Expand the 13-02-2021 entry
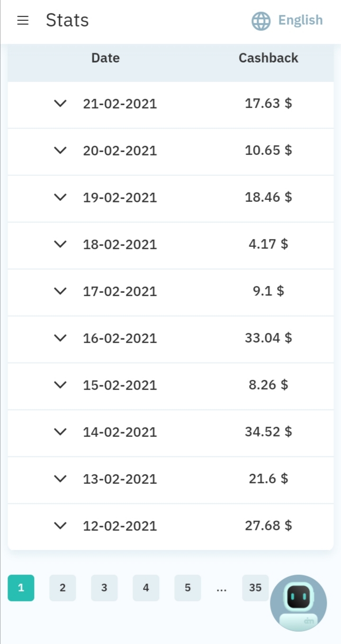Image resolution: width=341 pixels, height=644 pixels. [x=60, y=479]
